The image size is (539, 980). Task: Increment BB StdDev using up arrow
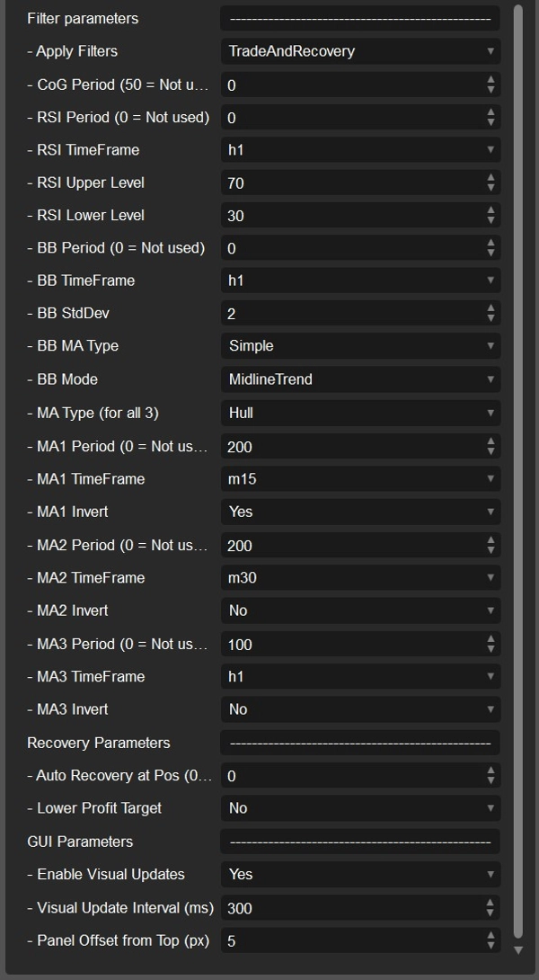click(491, 309)
